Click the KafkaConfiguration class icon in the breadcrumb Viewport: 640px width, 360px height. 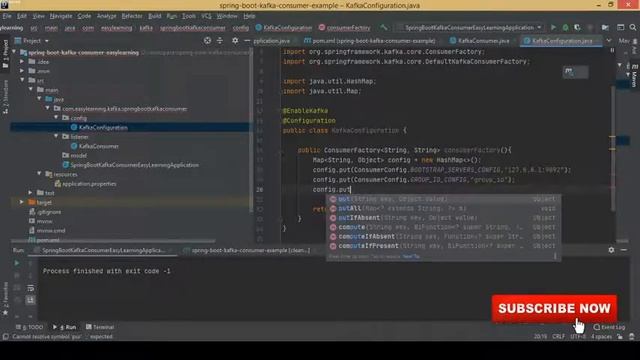(258, 27)
